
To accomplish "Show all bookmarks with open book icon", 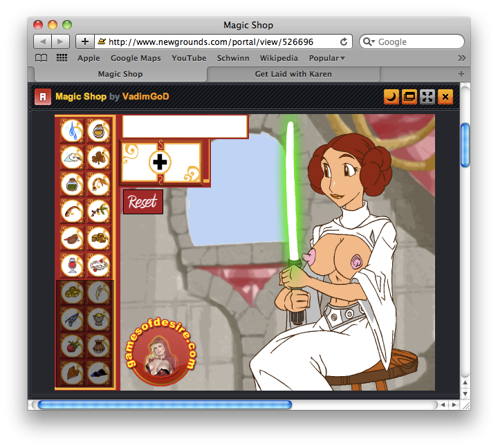I will click(x=41, y=58).
